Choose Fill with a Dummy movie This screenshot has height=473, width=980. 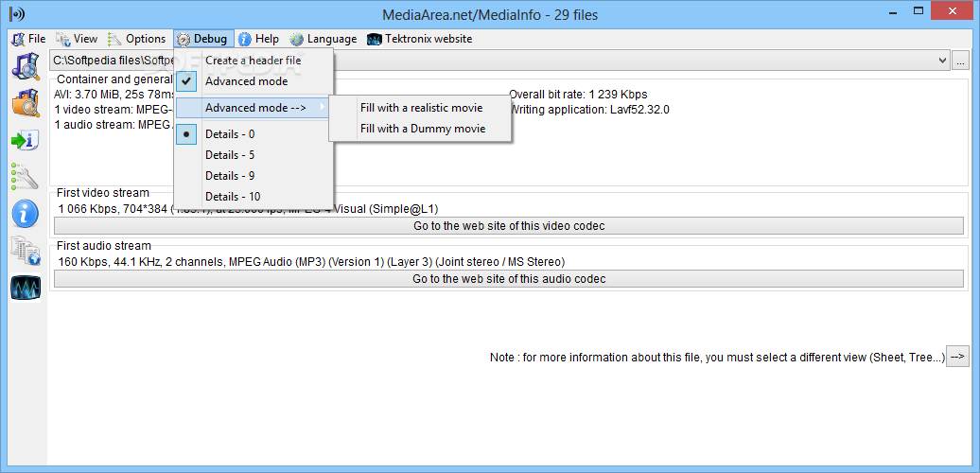pyautogui.click(x=423, y=129)
